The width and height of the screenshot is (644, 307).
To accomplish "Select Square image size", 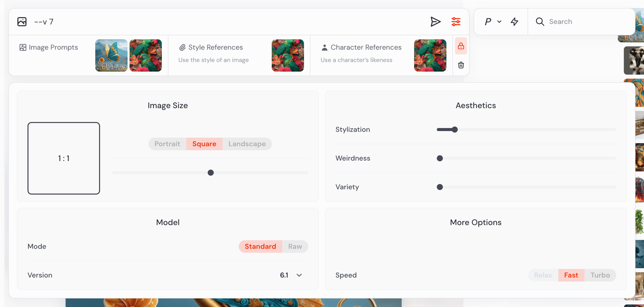I will (x=204, y=144).
